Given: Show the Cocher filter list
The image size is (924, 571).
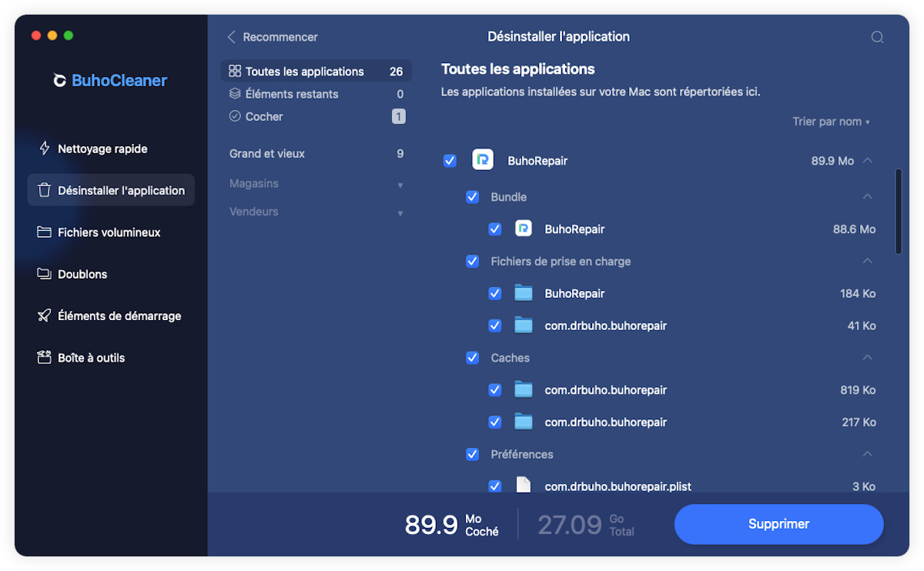Looking at the screenshot, I should click(x=316, y=116).
